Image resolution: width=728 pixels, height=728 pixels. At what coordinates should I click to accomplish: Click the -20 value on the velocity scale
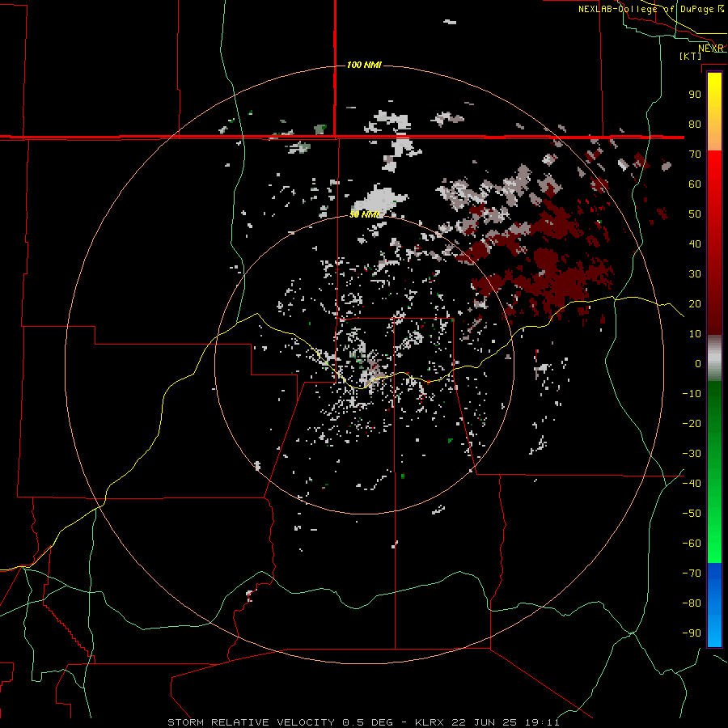(692, 423)
